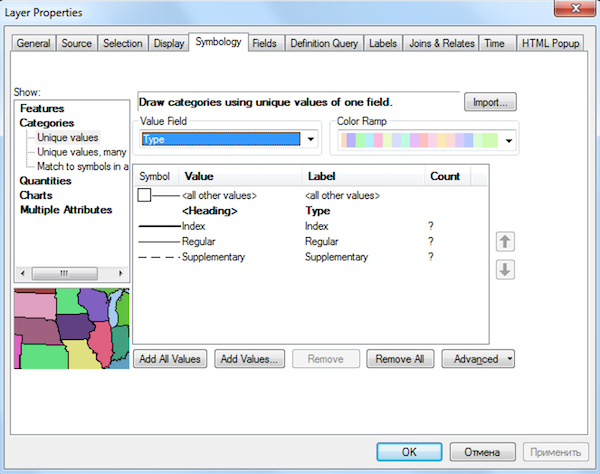The height and width of the screenshot is (474, 600).
Task: Click the Symbol column header
Action: click(156, 176)
